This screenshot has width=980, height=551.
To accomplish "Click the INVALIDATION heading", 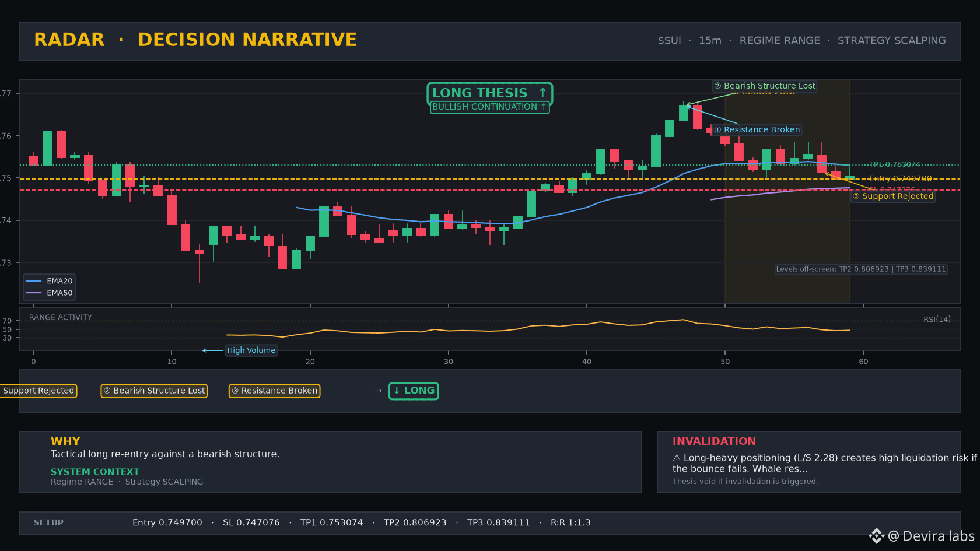I will (714, 441).
